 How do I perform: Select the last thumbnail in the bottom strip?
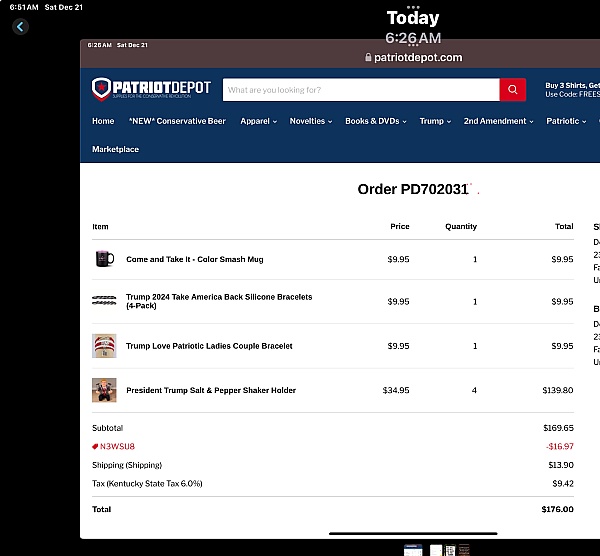coord(464,550)
